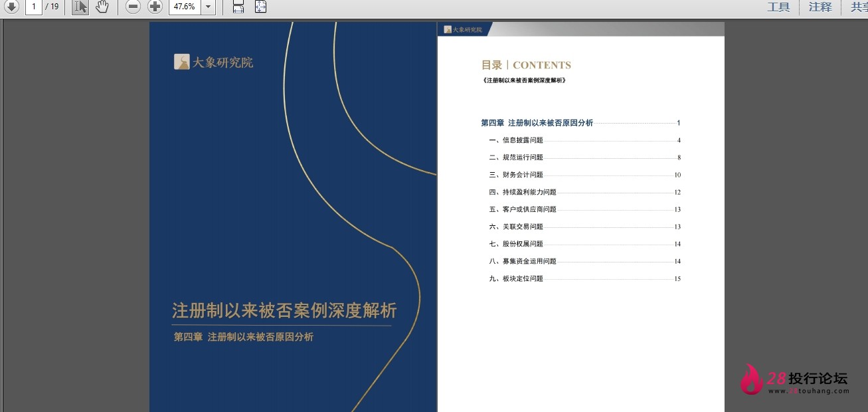
Task: Select the Hand pan tool
Action: click(102, 7)
